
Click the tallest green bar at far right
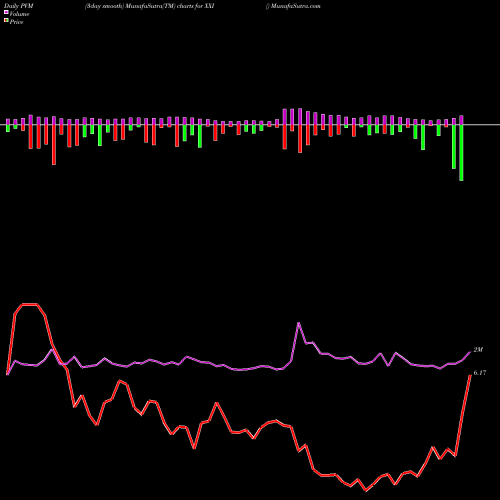[x=461, y=153]
